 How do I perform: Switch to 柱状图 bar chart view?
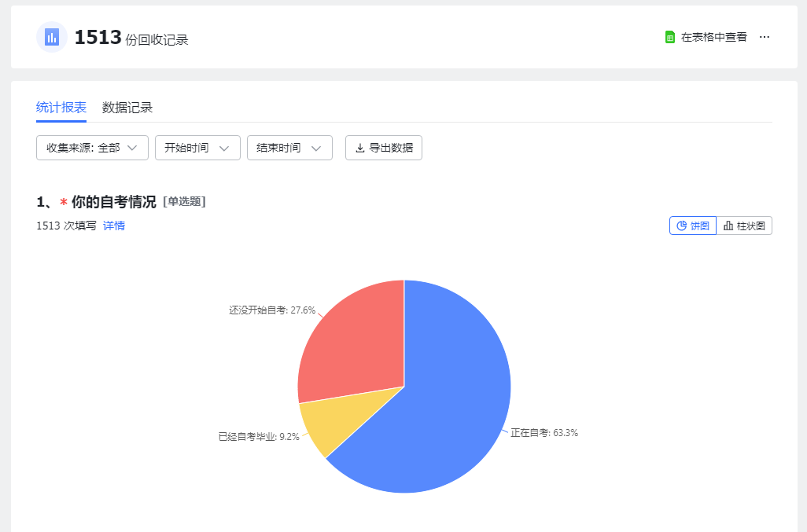pos(744,226)
